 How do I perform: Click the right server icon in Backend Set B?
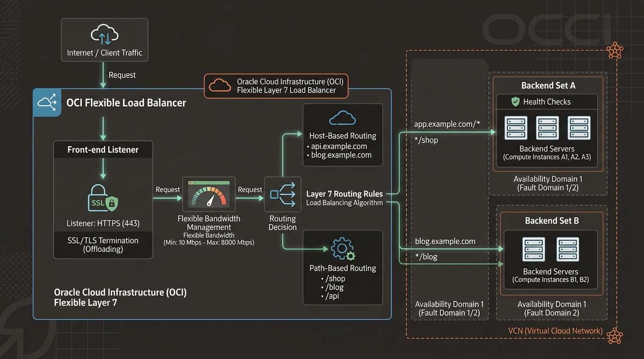click(568, 250)
